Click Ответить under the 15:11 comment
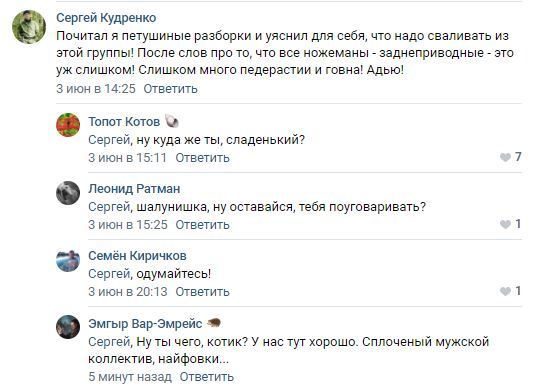 [x=202, y=158]
